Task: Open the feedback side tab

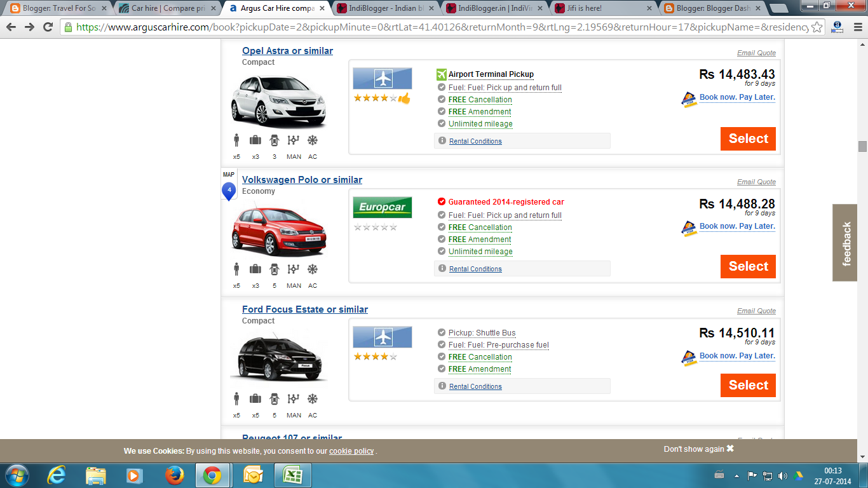Action: [x=846, y=243]
